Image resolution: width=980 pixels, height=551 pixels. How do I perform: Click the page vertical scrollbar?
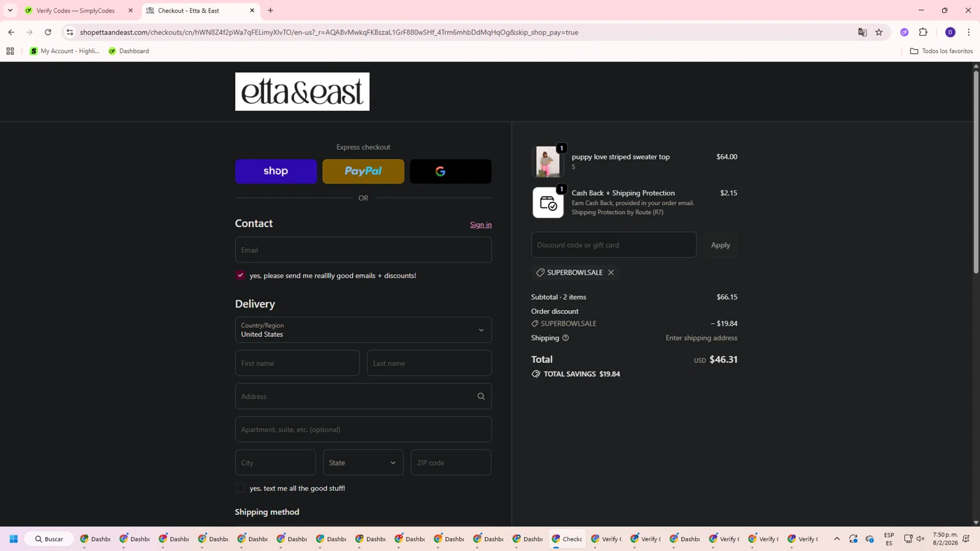(976, 171)
